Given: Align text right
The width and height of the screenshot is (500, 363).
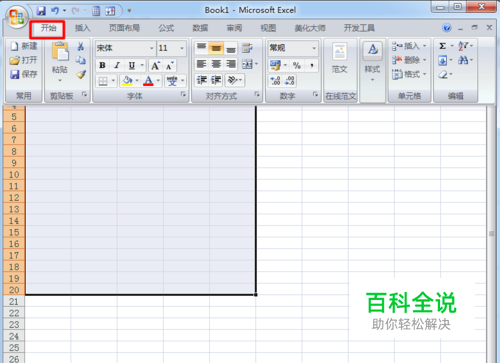Looking at the screenshot, I should point(231,64).
